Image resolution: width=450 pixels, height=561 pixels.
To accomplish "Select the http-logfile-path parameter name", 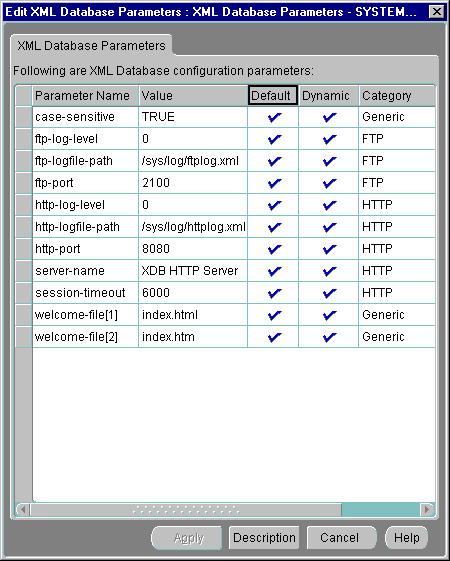I will click(85, 227).
